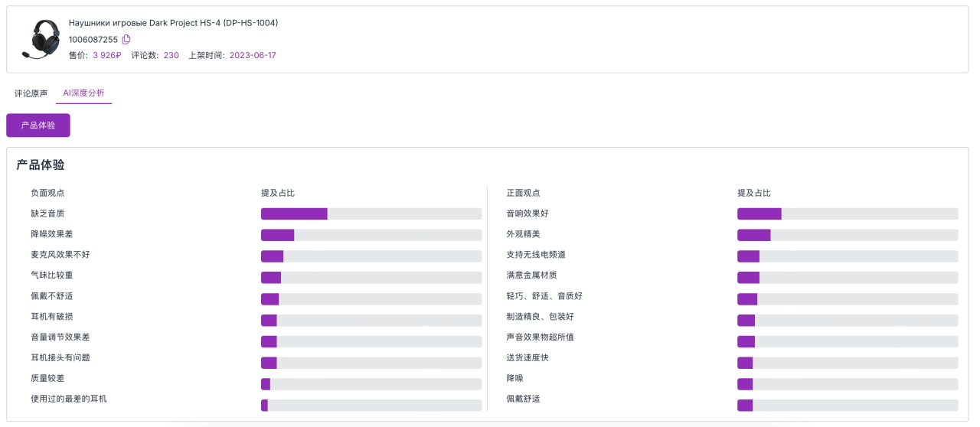Click the 音响效果好 mention bar

[848, 213]
